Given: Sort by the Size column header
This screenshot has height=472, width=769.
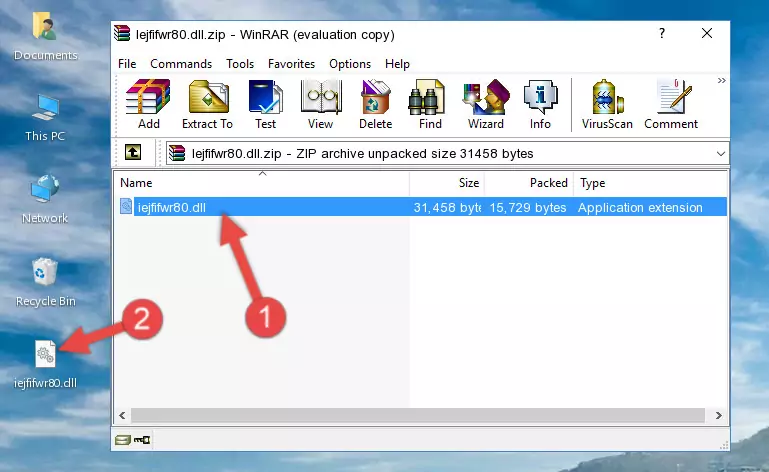Looking at the screenshot, I should 447,183.
